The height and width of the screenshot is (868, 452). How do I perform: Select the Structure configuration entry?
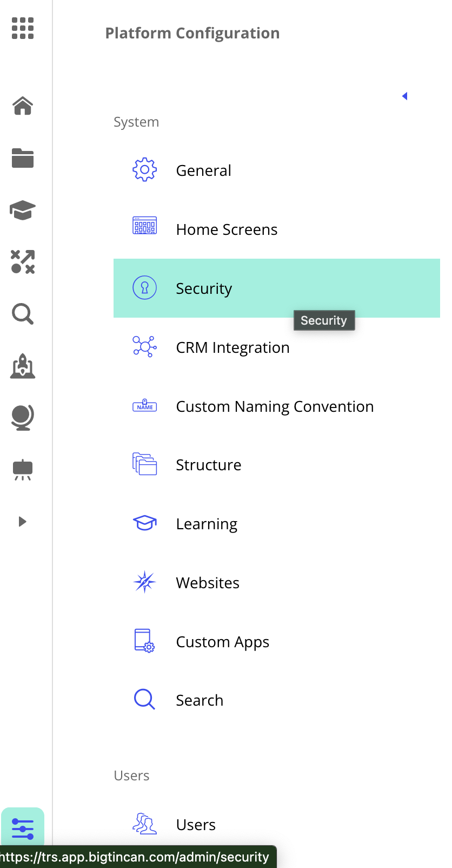(208, 464)
